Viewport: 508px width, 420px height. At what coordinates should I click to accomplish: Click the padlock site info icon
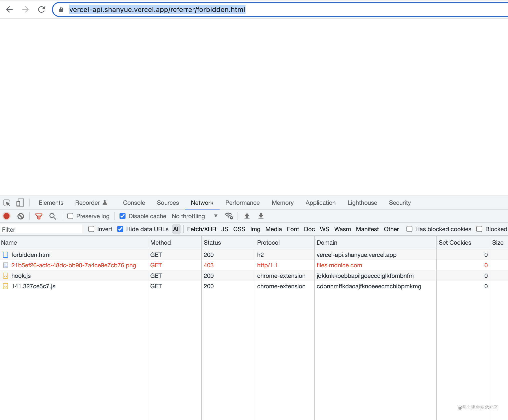tap(61, 10)
